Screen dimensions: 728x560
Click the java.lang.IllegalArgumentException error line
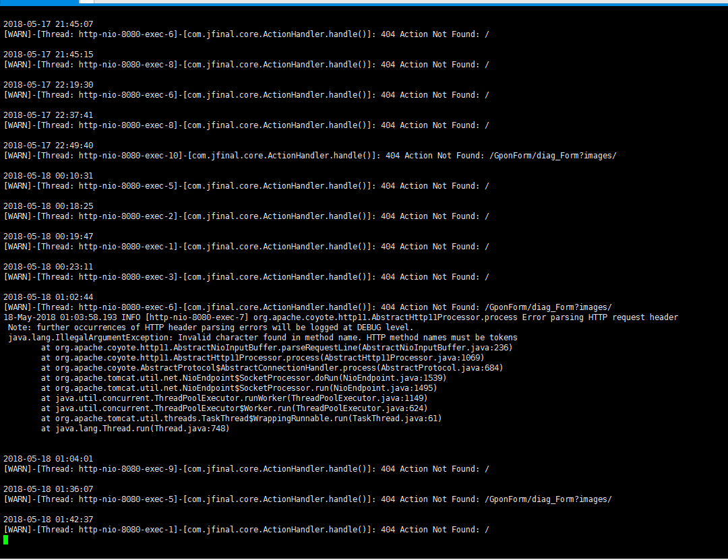click(262, 338)
